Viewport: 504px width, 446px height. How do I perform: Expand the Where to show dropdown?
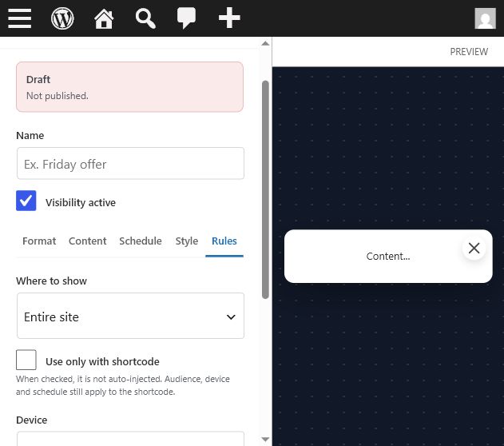tap(130, 316)
